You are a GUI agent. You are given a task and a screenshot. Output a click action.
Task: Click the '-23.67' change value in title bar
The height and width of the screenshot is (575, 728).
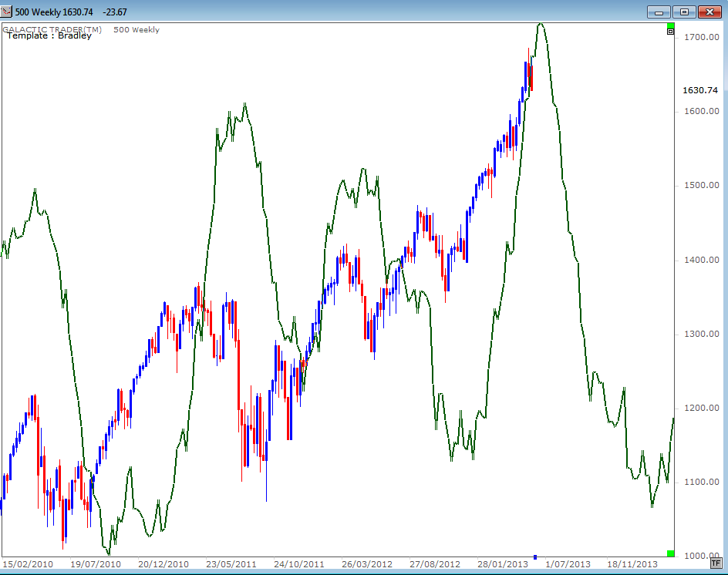115,12
